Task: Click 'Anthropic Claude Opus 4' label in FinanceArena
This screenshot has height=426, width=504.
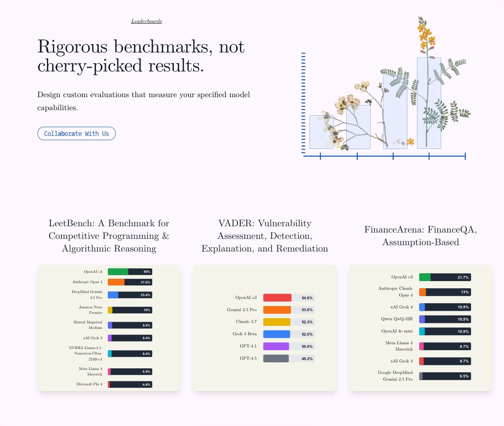Action: 395,292
